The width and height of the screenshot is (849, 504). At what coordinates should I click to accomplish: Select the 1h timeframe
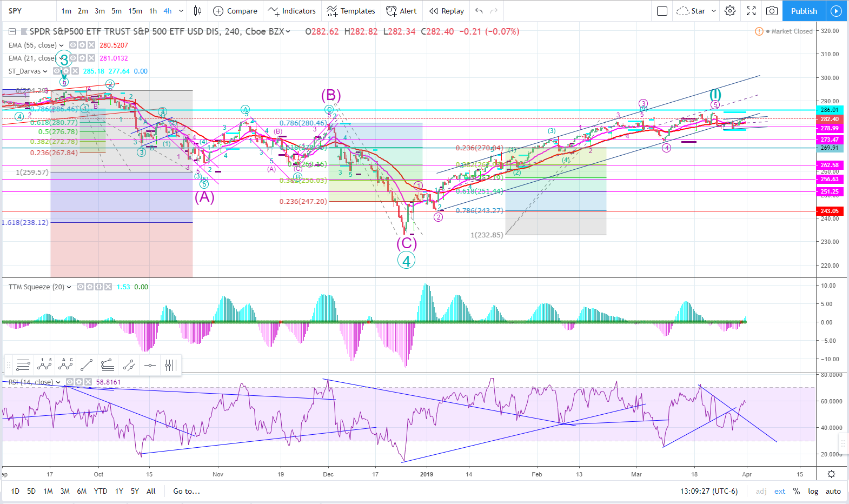coord(153,11)
